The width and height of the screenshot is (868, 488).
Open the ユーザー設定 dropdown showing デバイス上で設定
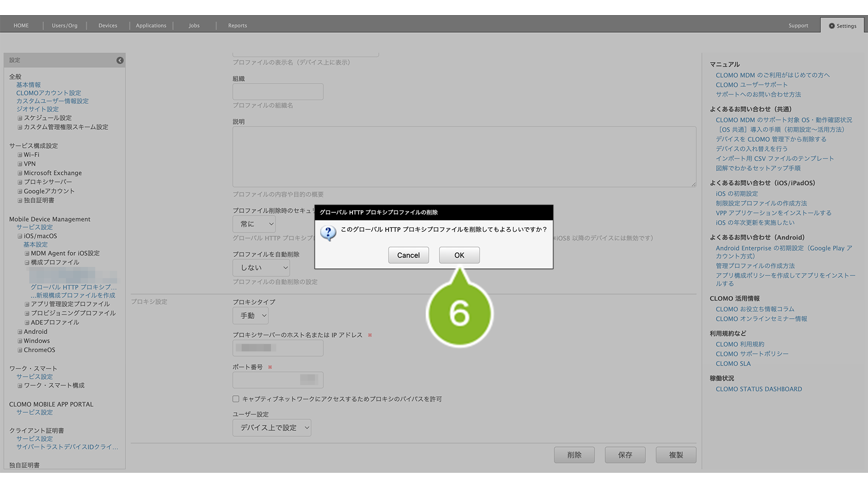coord(271,427)
